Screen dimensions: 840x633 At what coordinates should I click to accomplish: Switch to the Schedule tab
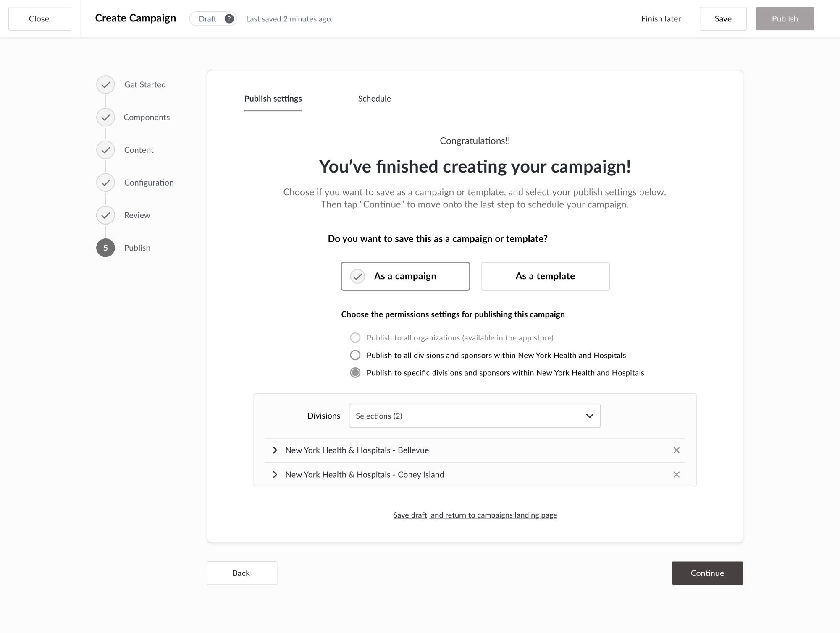[x=374, y=99]
